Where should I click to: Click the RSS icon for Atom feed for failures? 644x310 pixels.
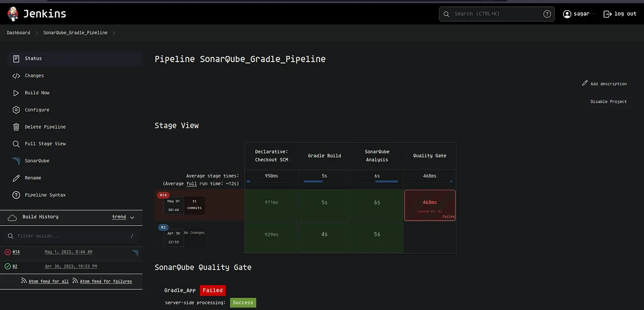coord(75,281)
